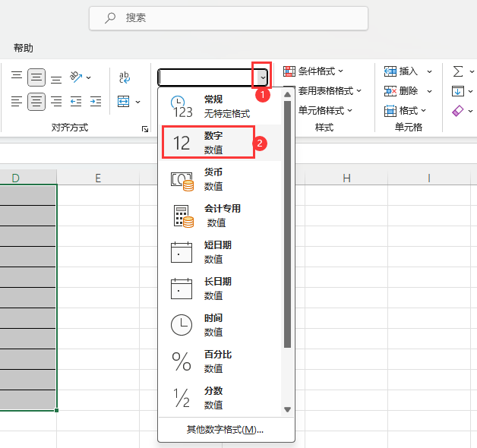
Task: Click the wrap text icon
Action: [124, 77]
